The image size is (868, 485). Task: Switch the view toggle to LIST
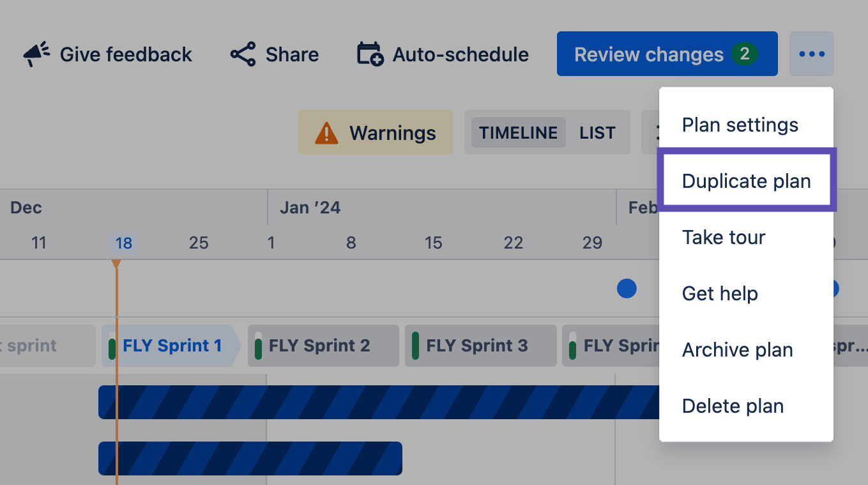coord(597,132)
